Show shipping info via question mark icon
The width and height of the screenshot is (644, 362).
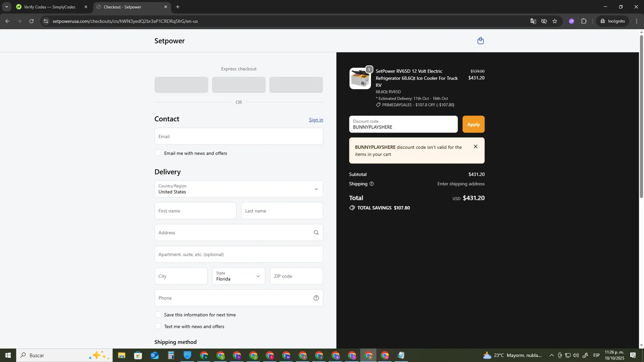[372, 184]
